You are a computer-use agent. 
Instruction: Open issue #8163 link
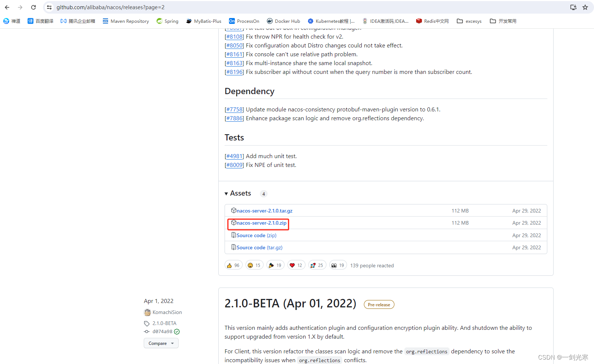[235, 63]
